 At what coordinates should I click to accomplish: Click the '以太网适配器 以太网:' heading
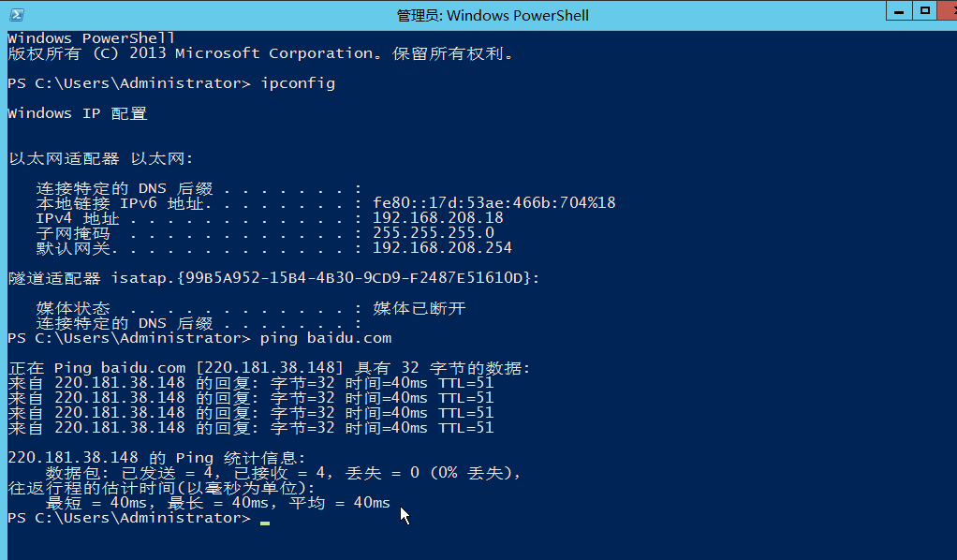click(100, 158)
